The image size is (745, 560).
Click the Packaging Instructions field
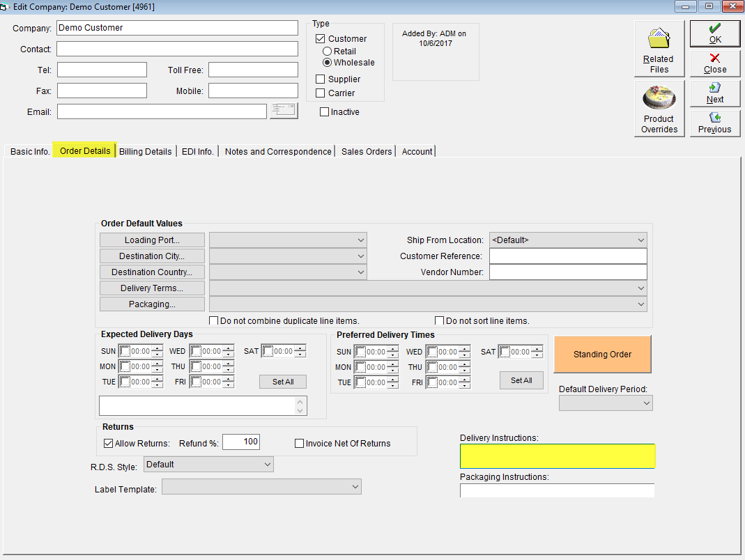point(558,490)
